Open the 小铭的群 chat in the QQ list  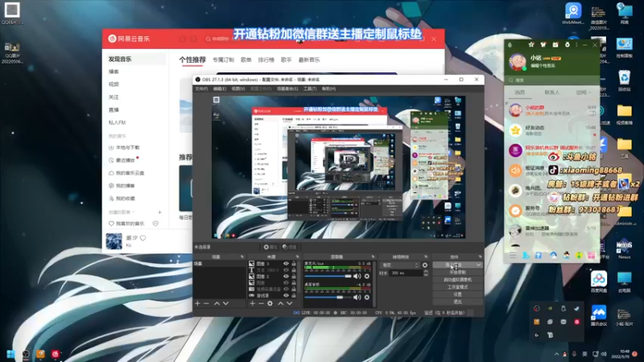pyautogui.click(x=551, y=110)
